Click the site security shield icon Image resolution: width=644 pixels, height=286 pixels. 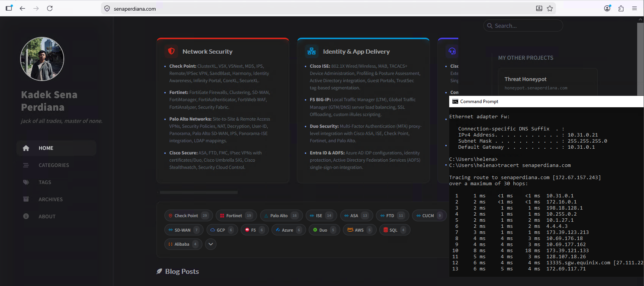(x=107, y=8)
